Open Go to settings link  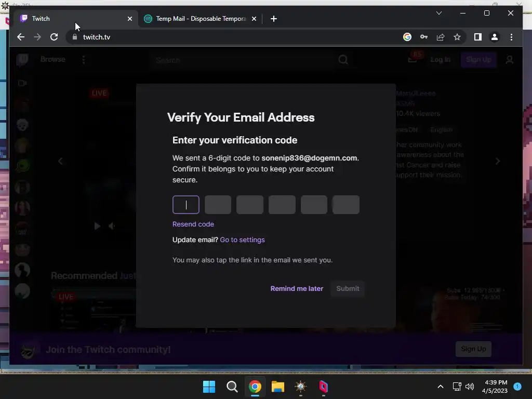tap(242, 240)
